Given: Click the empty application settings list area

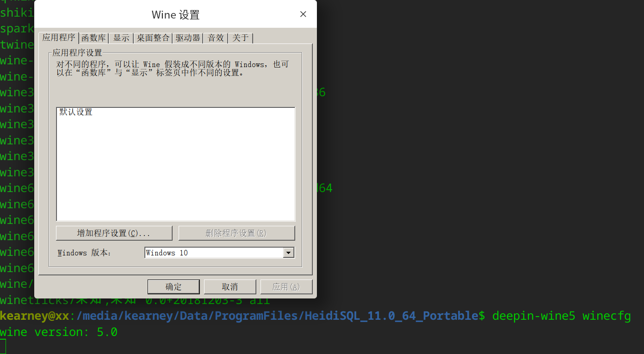Looking at the screenshot, I should (175, 176).
